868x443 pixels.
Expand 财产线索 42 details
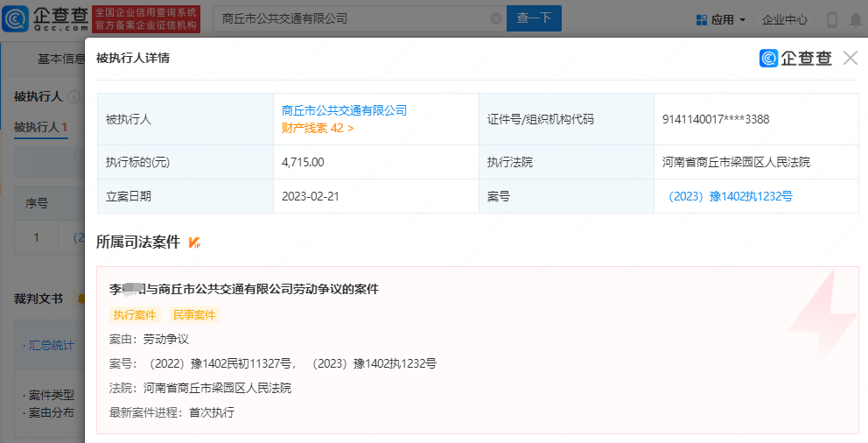318,128
